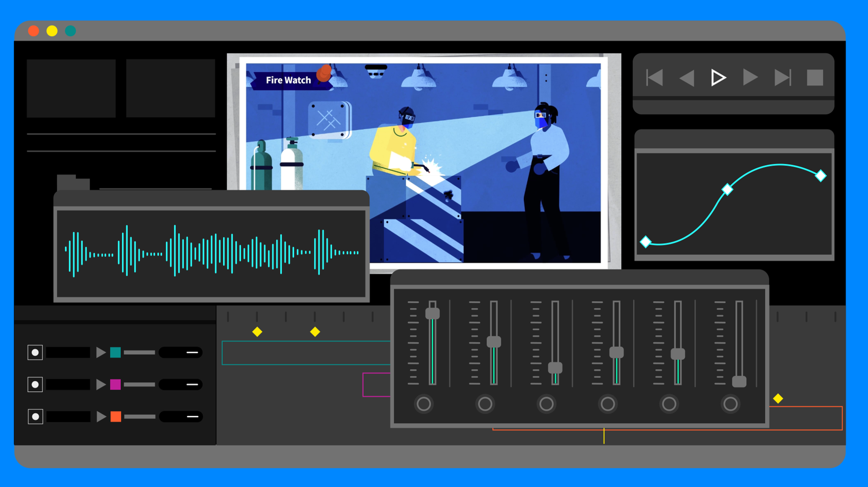
Task: Open the grey folder icon
Action: pyautogui.click(x=73, y=182)
